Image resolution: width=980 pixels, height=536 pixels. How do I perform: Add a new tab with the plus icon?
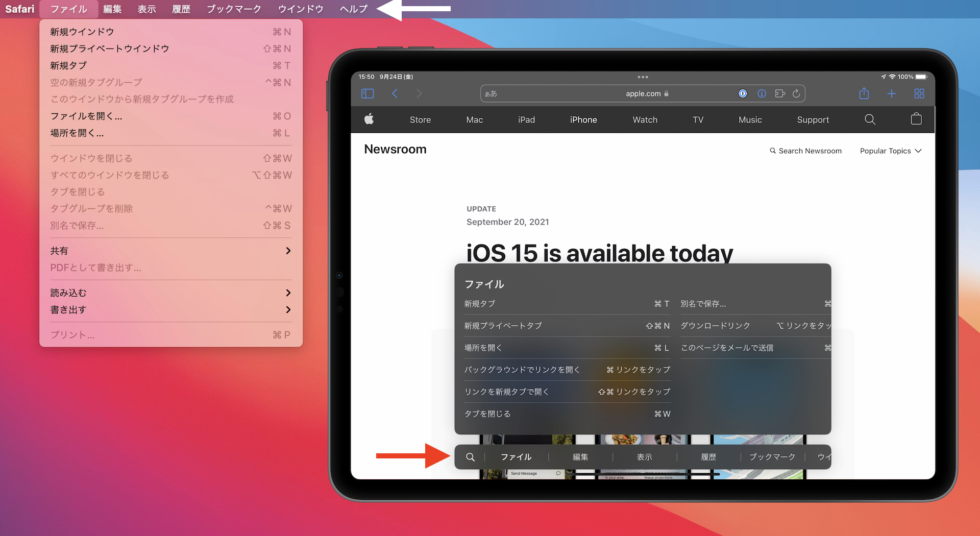(892, 93)
